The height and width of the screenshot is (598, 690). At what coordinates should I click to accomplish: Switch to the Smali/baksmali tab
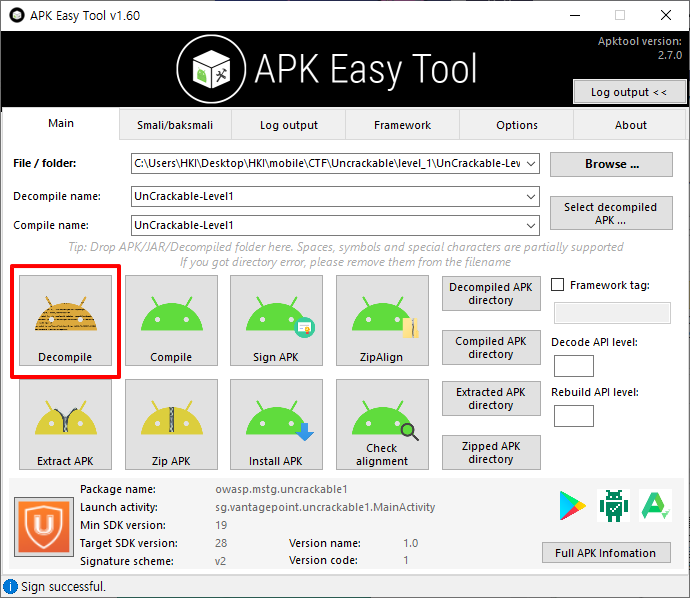(x=175, y=125)
